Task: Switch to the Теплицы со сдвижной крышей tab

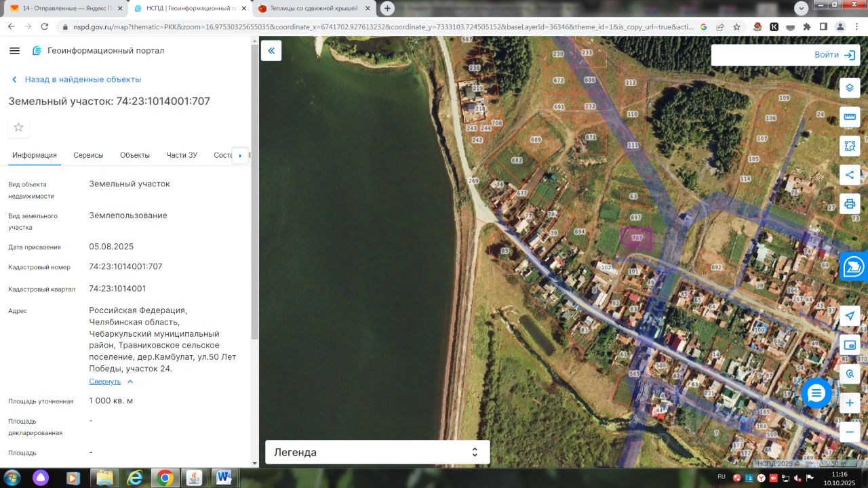Action: coord(312,8)
